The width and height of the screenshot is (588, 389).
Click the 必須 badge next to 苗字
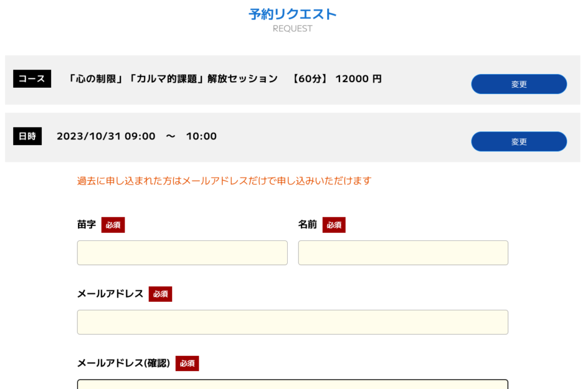tap(113, 225)
